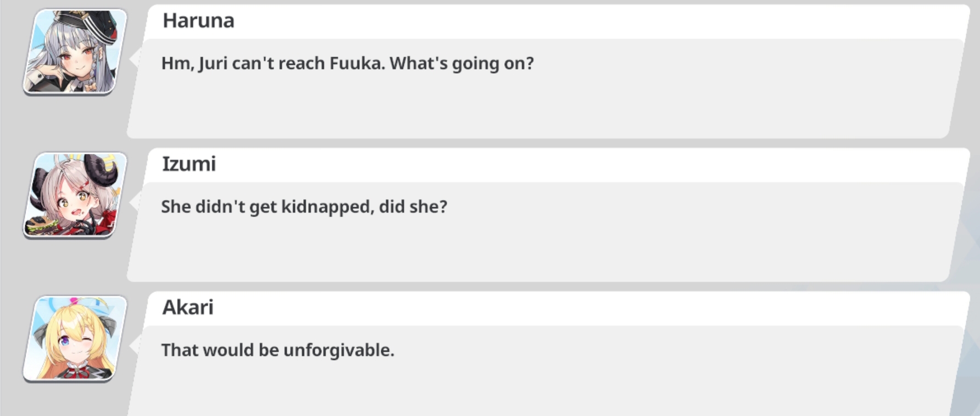
Task: Click the word "Fuuka" in Haruna's message
Action: tap(357, 64)
